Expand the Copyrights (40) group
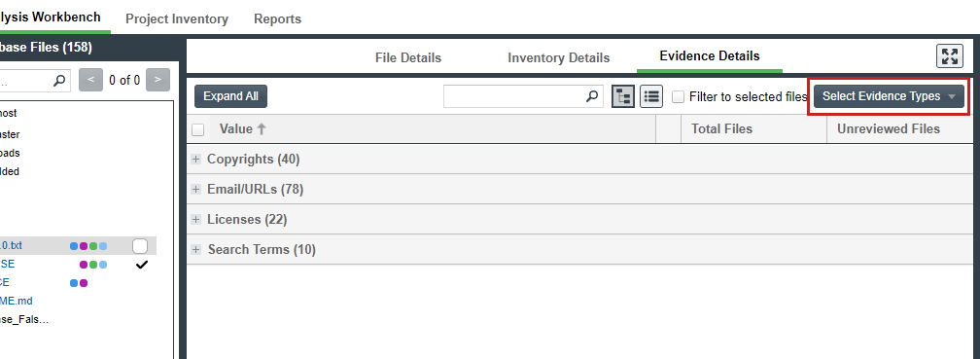The image size is (980, 359). point(196,160)
